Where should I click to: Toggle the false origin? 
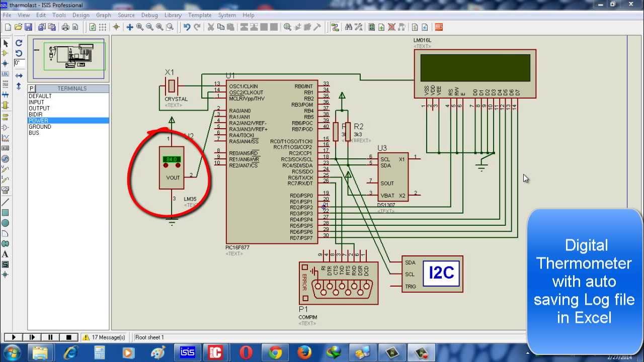pos(116,27)
